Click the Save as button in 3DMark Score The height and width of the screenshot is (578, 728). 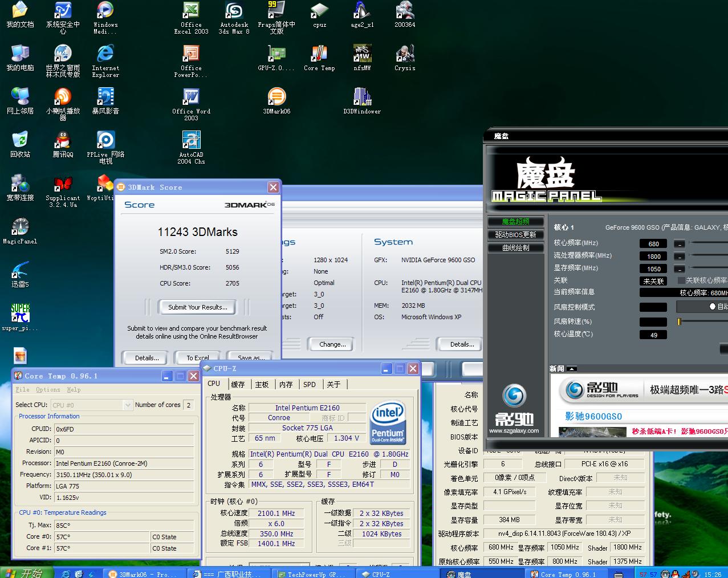[251, 358]
